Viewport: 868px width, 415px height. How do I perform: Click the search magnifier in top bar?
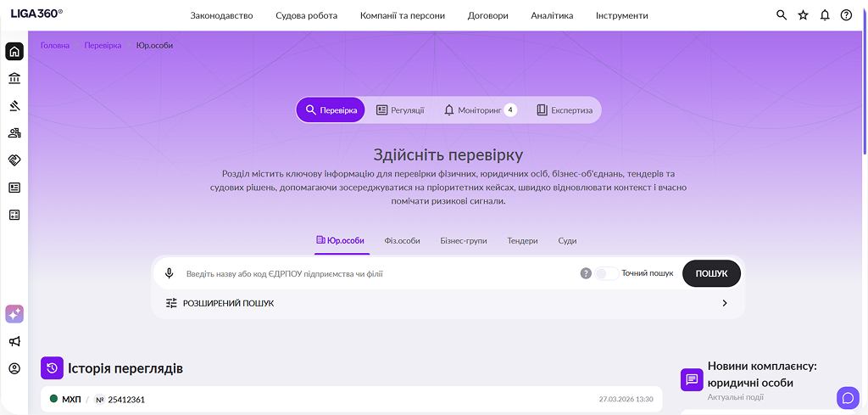pyautogui.click(x=781, y=15)
